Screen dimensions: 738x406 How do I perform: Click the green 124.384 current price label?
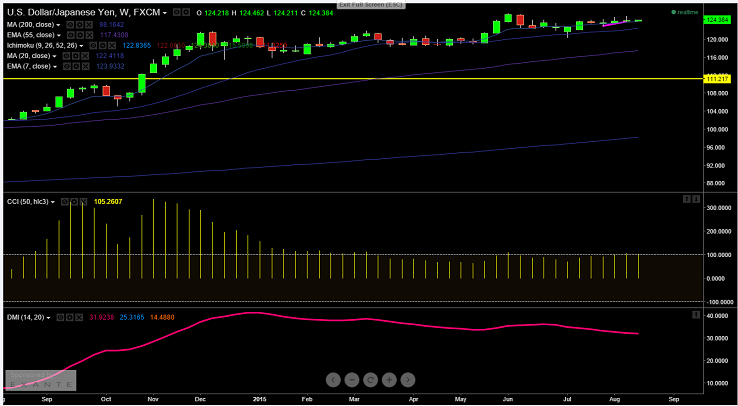717,20
